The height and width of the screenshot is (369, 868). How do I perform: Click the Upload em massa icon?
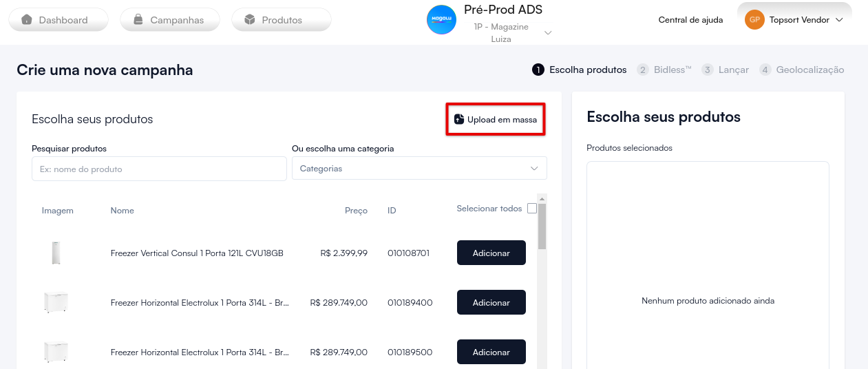[459, 120]
